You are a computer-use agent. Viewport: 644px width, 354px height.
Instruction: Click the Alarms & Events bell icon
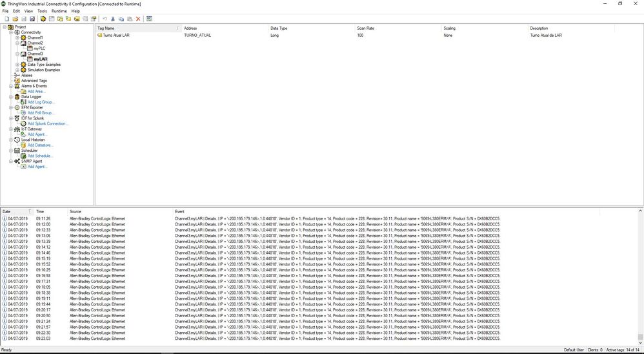click(x=17, y=86)
